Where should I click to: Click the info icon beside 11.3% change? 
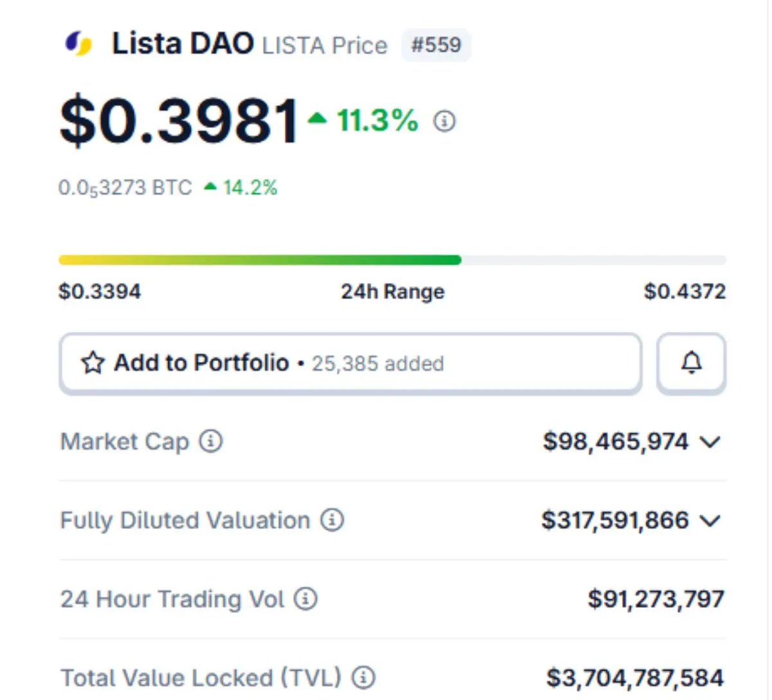444,121
